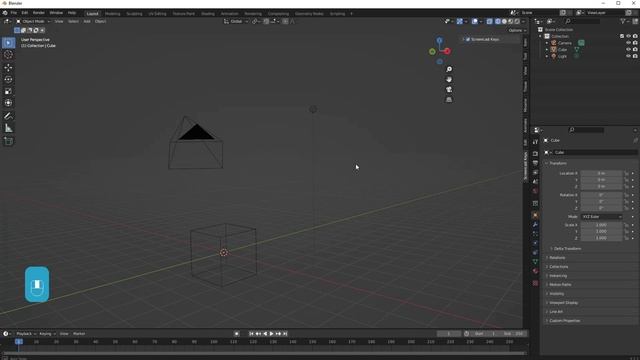
Task: Open the Global transform orientation dropdown
Action: 236,21
